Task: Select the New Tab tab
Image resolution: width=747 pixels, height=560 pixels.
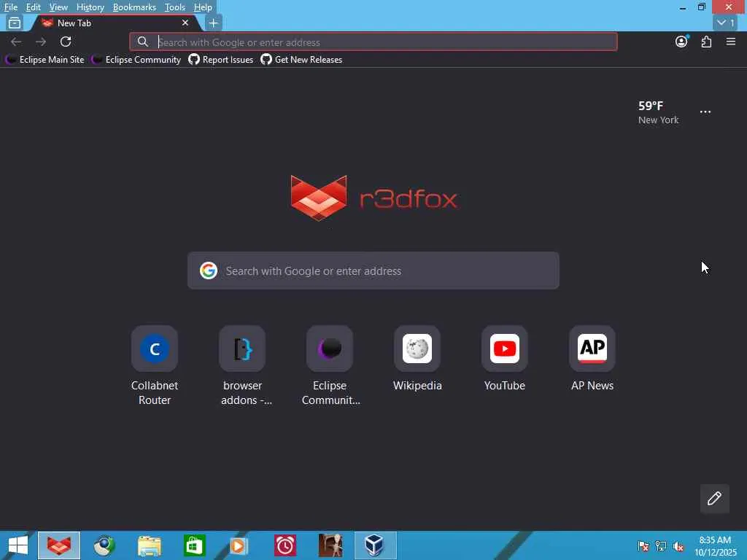Action: tap(115, 23)
